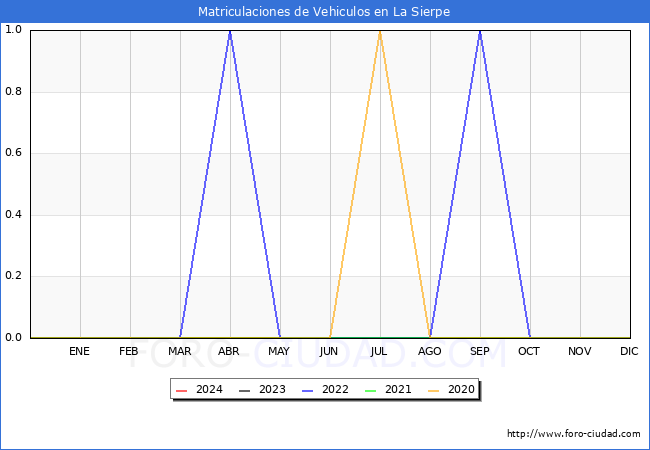Image resolution: width=650 pixels, height=450 pixels.
Task: Click the JUN month axis label
Action: point(329,351)
